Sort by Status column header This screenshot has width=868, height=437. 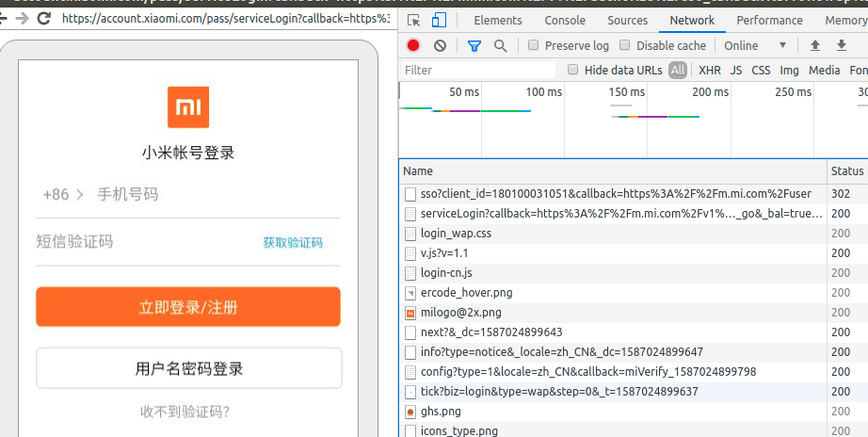(x=847, y=171)
